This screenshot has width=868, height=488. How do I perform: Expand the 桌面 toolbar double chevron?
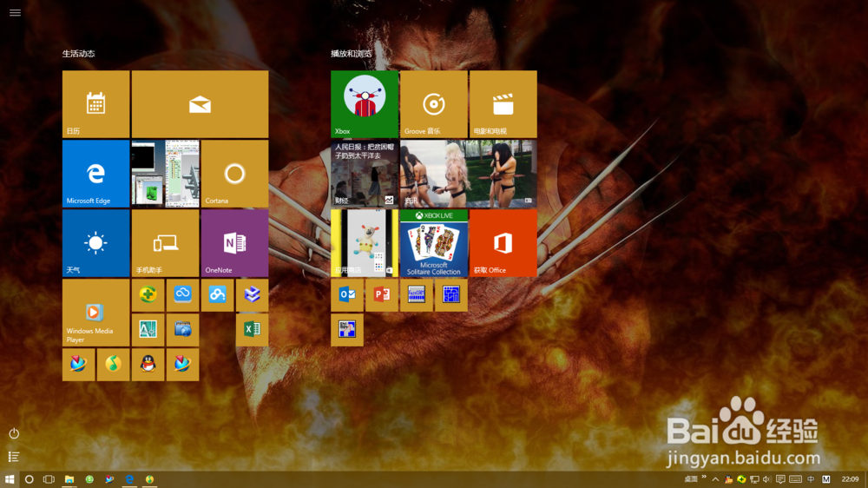coord(704,477)
